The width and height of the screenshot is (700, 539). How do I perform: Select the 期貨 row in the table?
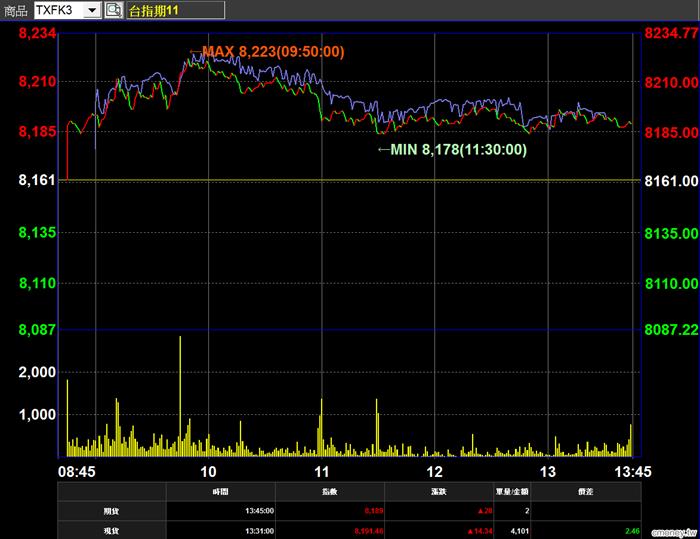point(112,510)
